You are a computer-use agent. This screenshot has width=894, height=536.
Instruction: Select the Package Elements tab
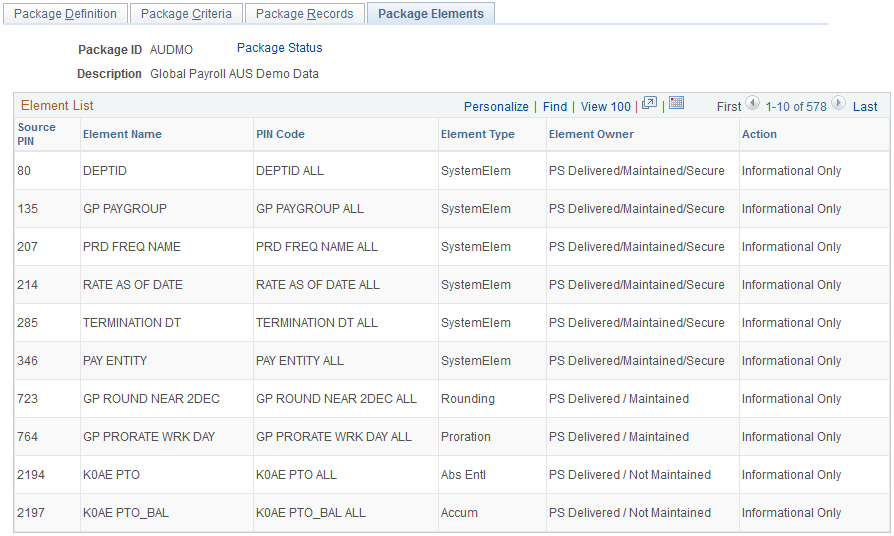(x=430, y=14)
